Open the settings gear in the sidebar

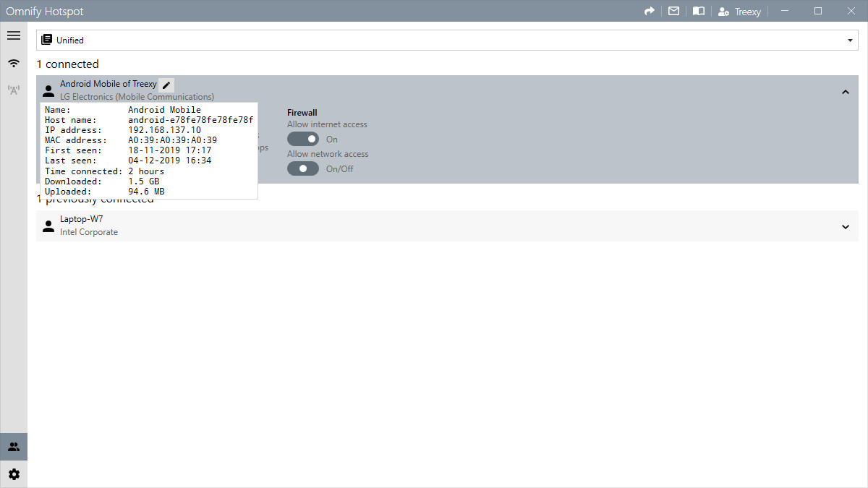(13, 474)
